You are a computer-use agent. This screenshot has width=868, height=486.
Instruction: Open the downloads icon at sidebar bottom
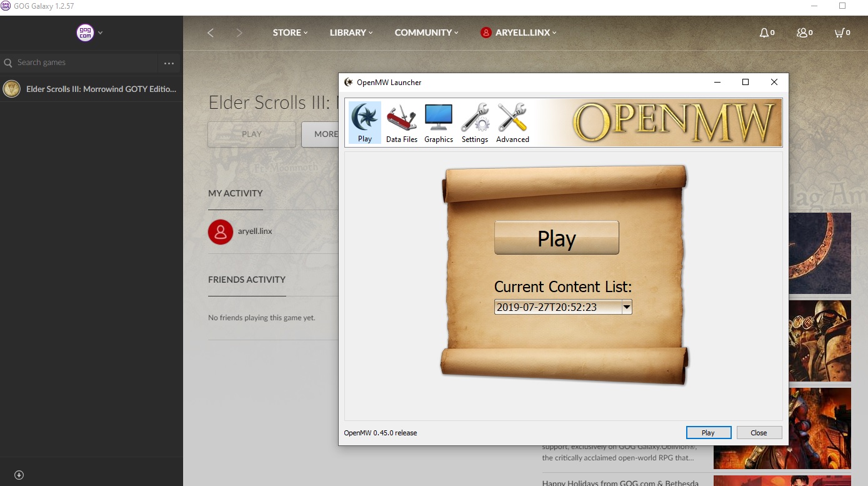pos(19,475)
